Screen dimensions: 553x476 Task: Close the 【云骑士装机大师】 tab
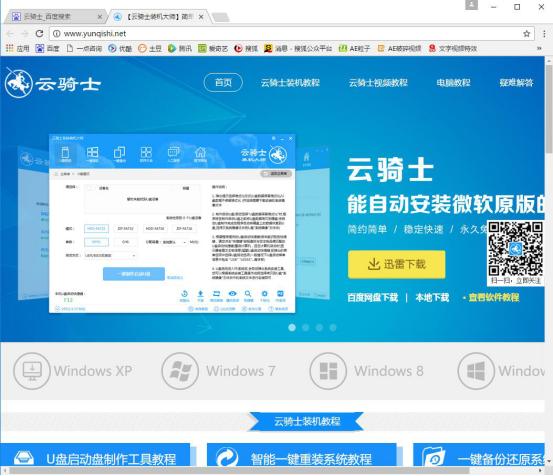click(201, 17)
